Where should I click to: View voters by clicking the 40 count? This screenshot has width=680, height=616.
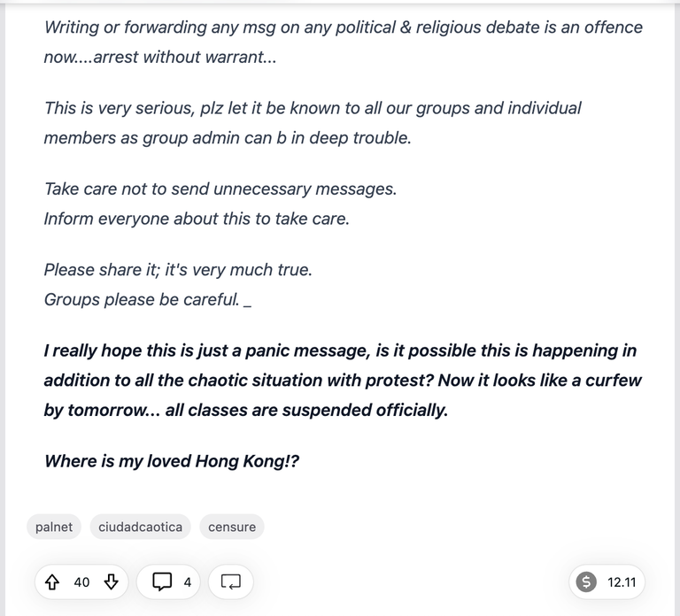(x=81, y=582)
